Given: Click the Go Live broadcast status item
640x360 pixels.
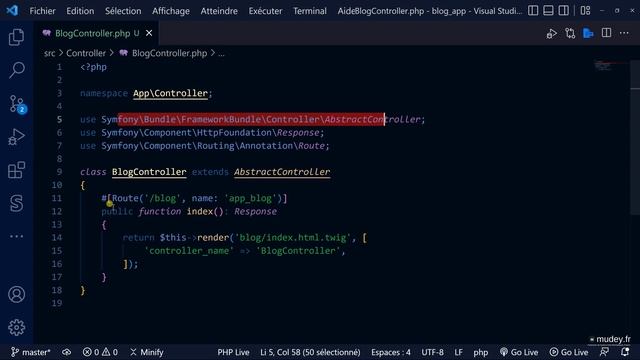Looking at the screenshot, I should [519, 352].
